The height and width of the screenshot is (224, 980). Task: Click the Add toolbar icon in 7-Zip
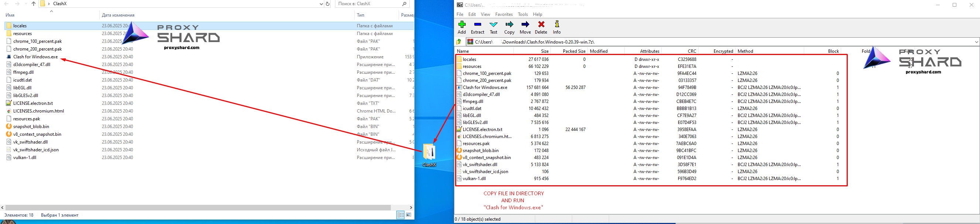pos(461,27)
